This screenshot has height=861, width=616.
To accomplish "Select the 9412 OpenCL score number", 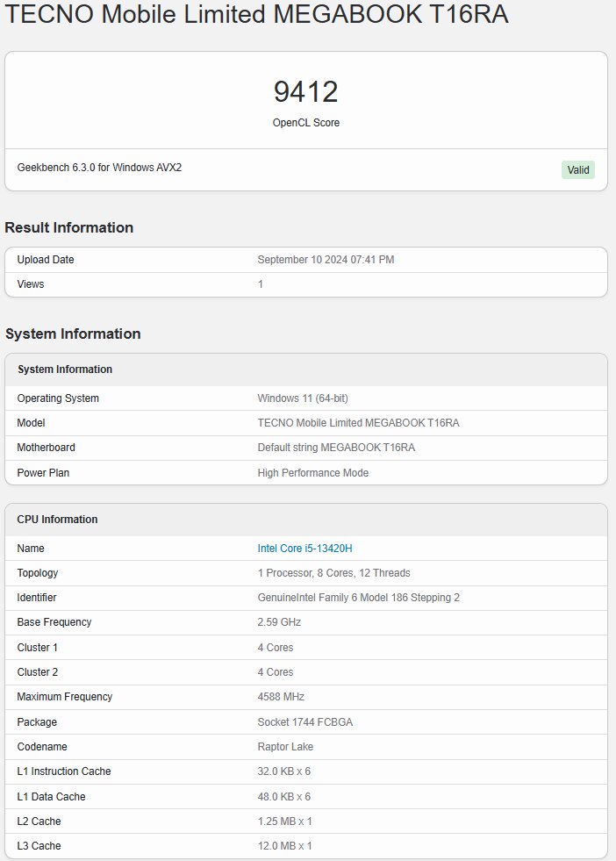I will (x=305, y=91).
